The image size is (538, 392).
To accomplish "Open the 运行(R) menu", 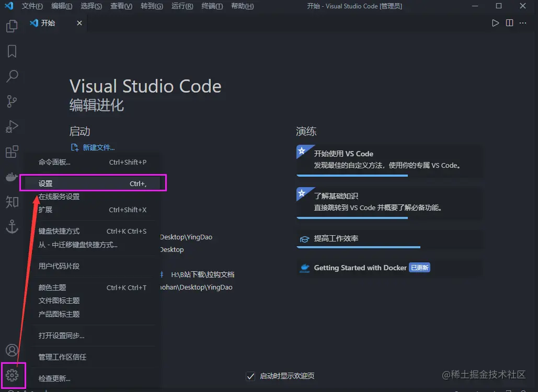I will click(182, 6).
